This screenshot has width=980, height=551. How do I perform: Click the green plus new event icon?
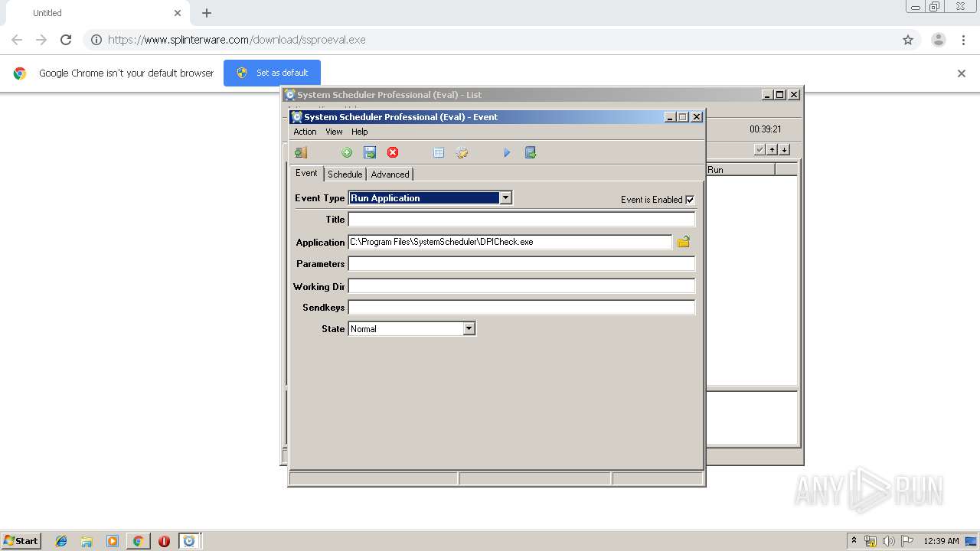point(347,152)
